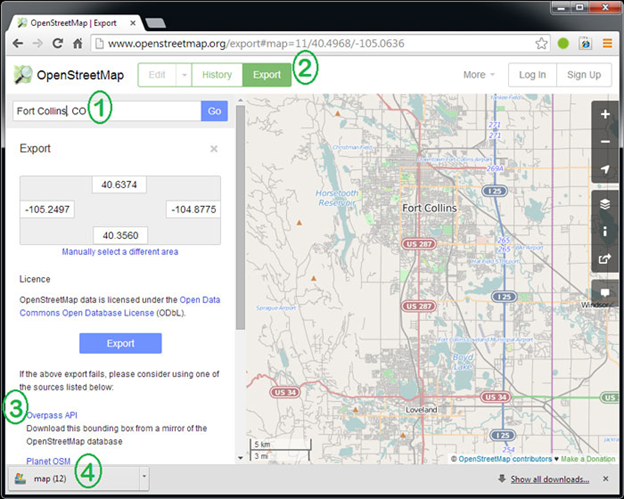Open the map Layers panel icon
This screenshot has width=624, height=499.
click(x=605, y=205)
